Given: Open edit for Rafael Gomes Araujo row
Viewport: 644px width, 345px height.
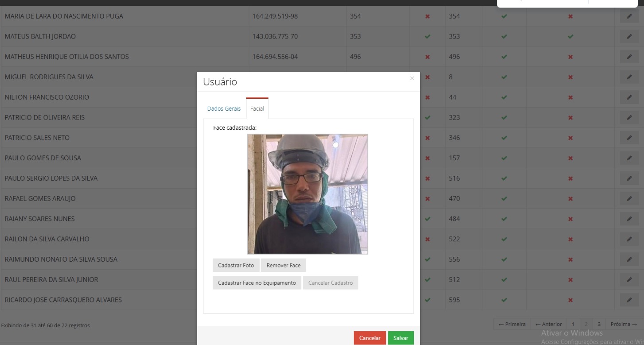Looking at the screenshot, I should [x=629, y=199].
